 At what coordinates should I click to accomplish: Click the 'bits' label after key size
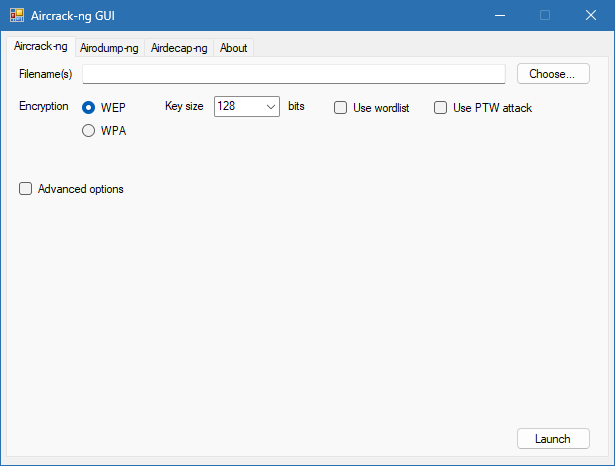[x=296, y=106]
